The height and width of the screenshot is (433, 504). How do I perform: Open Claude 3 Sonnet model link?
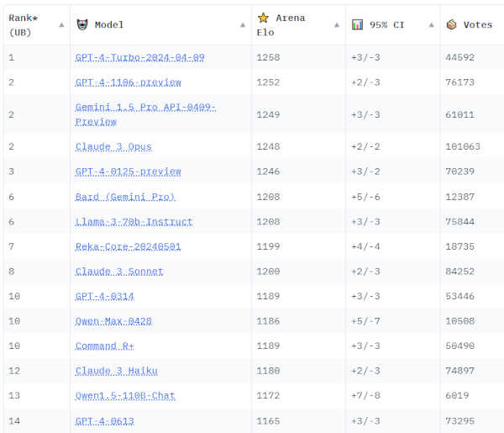pos(119,272)
